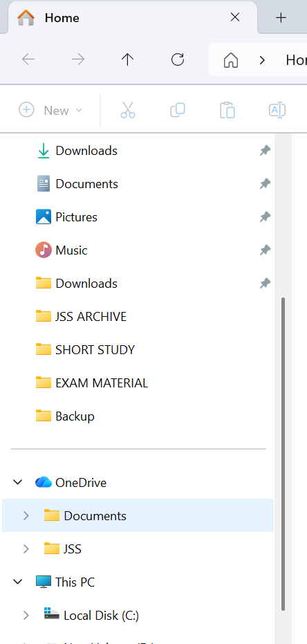Click pin icon beside yellow Downloads folder

tap(265, 284)
